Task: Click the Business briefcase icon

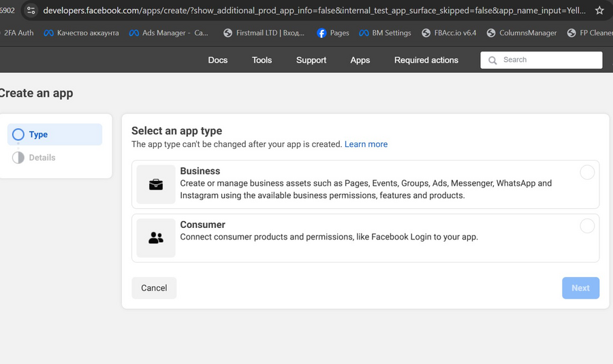Action: [156, 184]
